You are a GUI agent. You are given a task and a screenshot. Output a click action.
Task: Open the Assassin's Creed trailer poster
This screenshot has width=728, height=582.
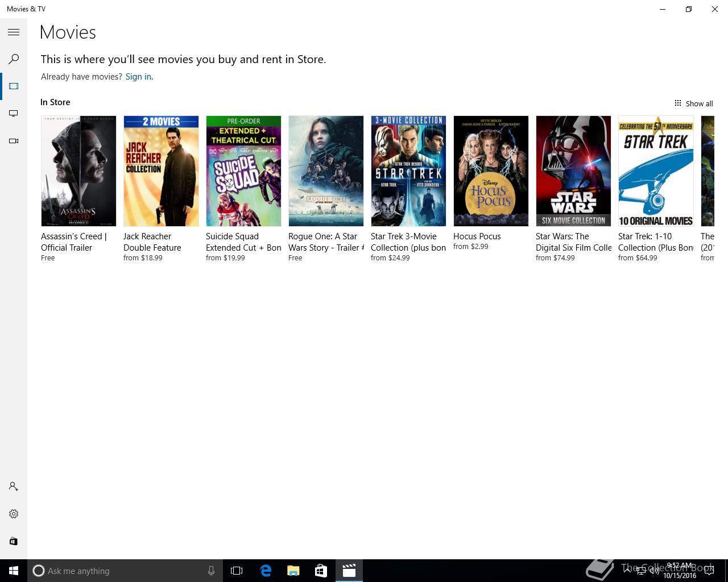click(x=78, y=171)
